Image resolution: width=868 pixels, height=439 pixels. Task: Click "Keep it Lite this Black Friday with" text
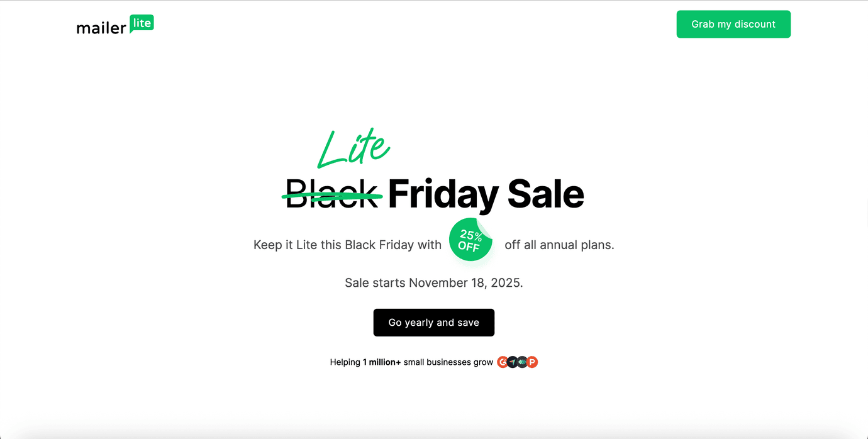click(x=347, y=245)
